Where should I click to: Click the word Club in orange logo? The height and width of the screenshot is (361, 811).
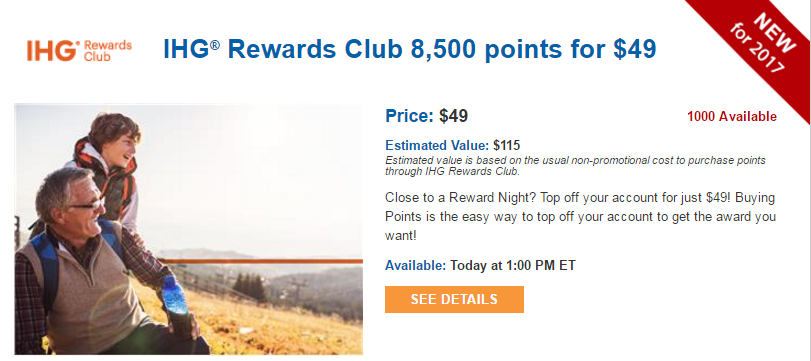click(x=97, y=56)
